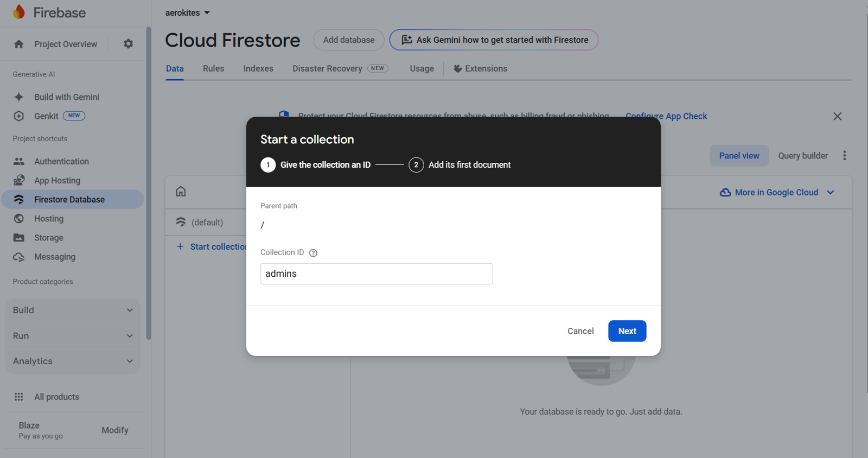
Task: Click step 2 Add its first document
Action: coord(459,164)
